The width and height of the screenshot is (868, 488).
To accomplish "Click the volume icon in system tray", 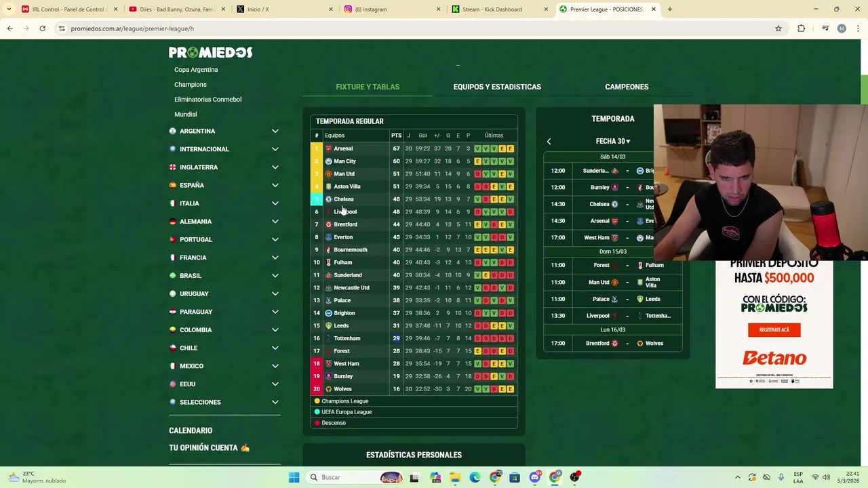I will click(827, 477).
